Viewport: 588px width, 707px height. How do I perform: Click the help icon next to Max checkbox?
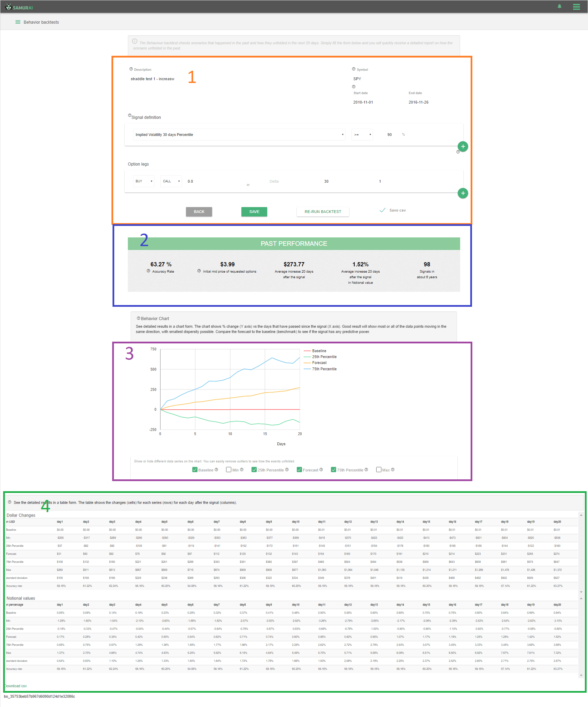393,470
